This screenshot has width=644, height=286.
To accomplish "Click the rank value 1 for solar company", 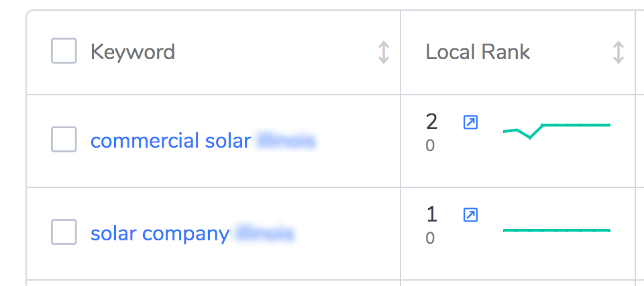I will point(431,215).
